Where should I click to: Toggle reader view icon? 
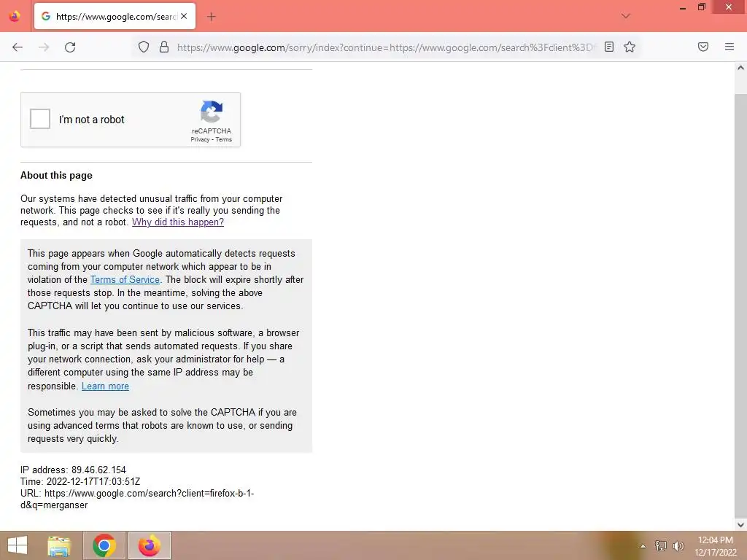pyautogui.click(x=609, y=47)
